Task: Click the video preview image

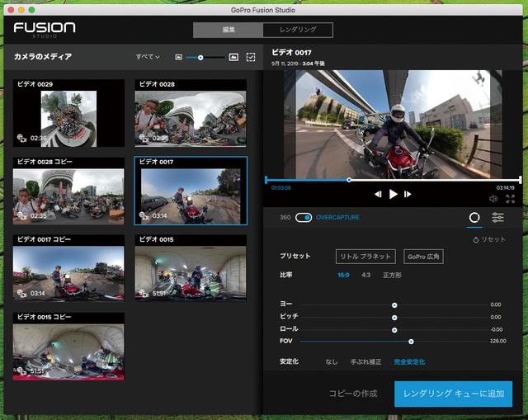Action: click(393, 124)
